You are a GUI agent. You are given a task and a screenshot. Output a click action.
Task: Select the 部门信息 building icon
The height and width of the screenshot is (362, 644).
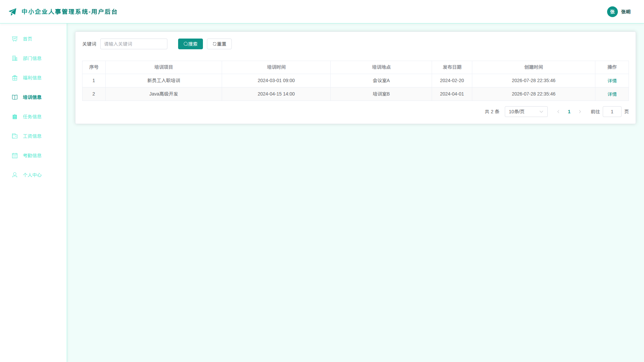click(15, 58)
